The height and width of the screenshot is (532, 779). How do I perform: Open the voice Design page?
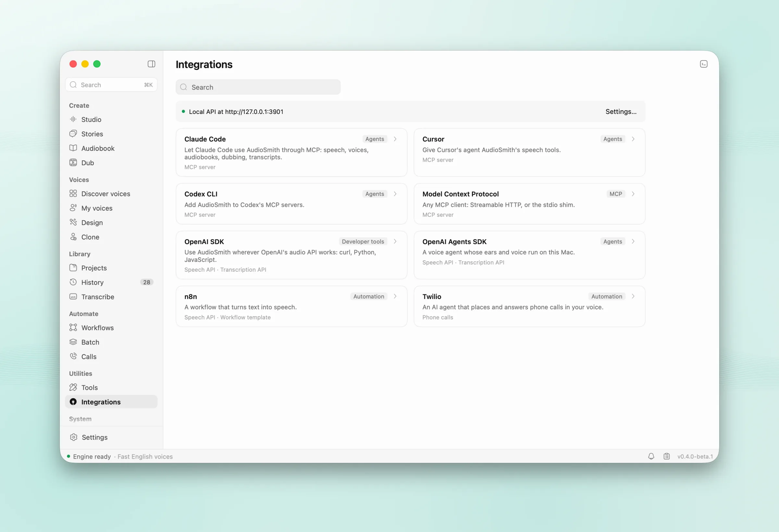tap(111, 223)
